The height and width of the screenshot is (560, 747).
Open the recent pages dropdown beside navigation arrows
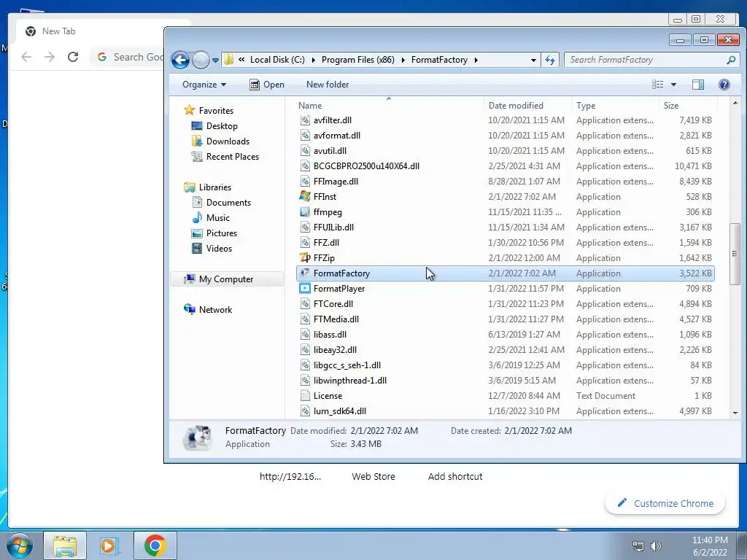pyautogui.click(x=215, y=61)
